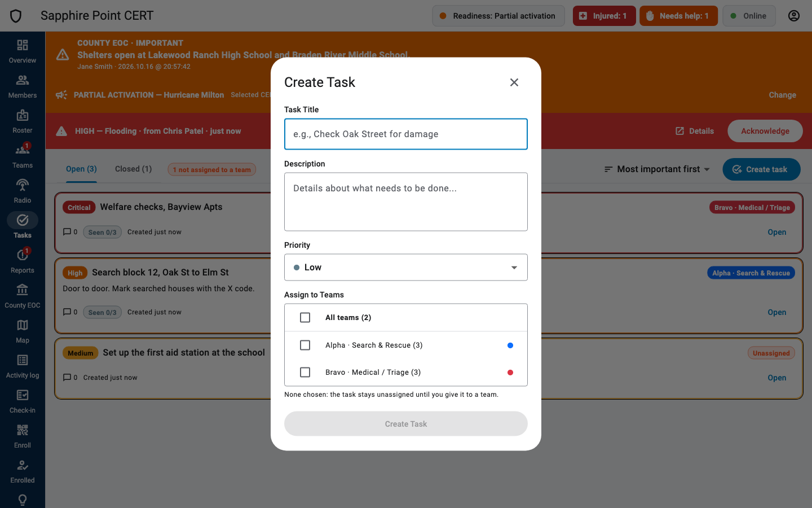
Task: Open the Activity log icon
Action: click(23, 360)
